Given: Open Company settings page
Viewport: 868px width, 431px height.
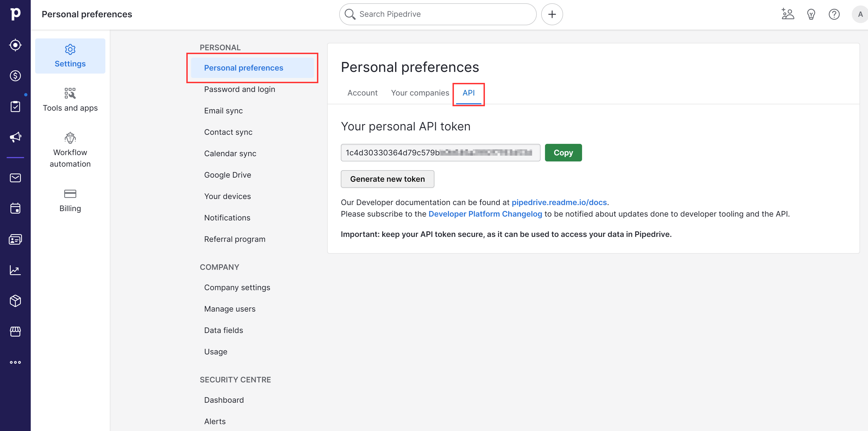Looking at the screenshot, I should pos(237,287).
